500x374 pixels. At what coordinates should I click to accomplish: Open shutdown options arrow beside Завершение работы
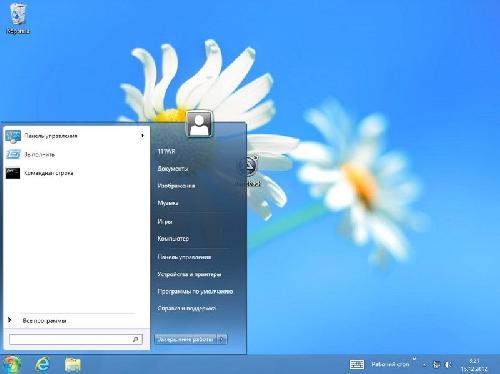(x=222, y=339)
